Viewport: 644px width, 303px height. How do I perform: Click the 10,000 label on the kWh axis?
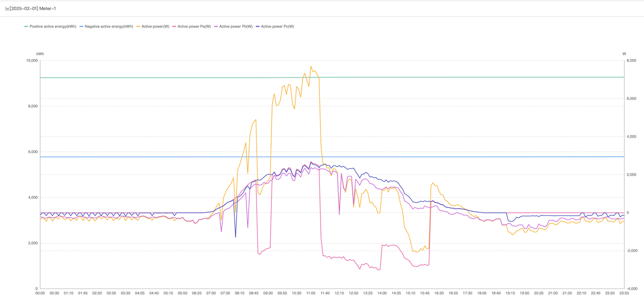pyautogui.click(x=31, y=61)
